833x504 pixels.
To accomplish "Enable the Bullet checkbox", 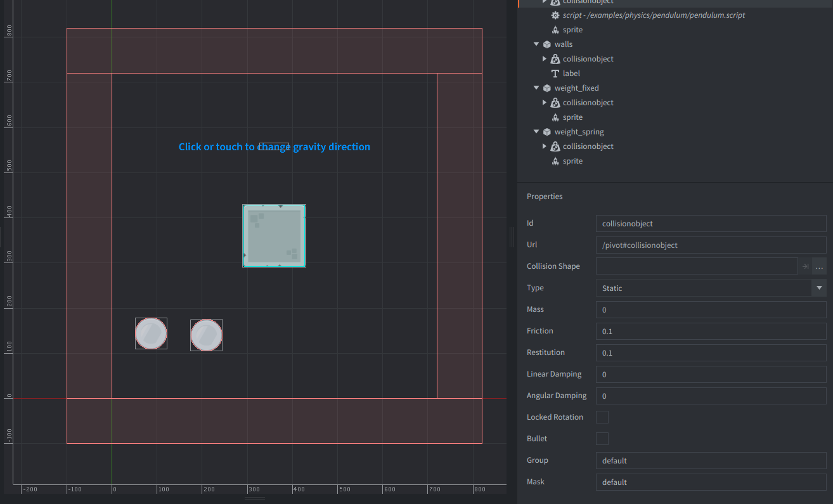I will tap(602, 439).
